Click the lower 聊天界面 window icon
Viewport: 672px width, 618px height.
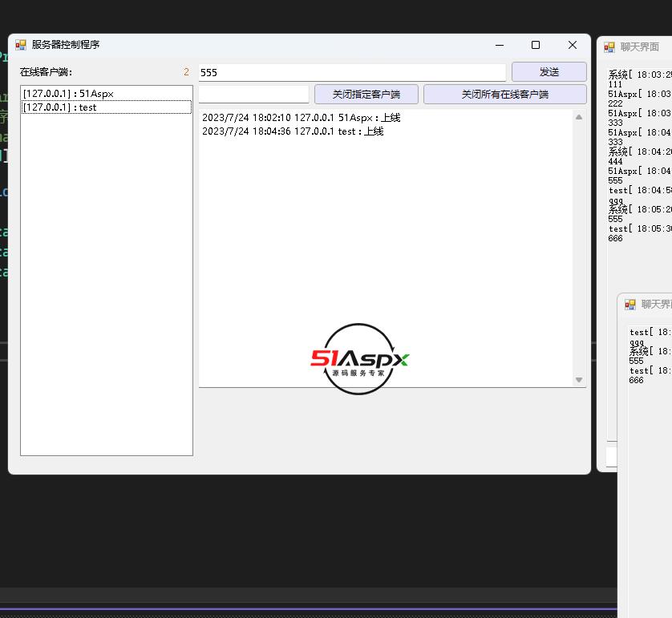pos(630,305)
